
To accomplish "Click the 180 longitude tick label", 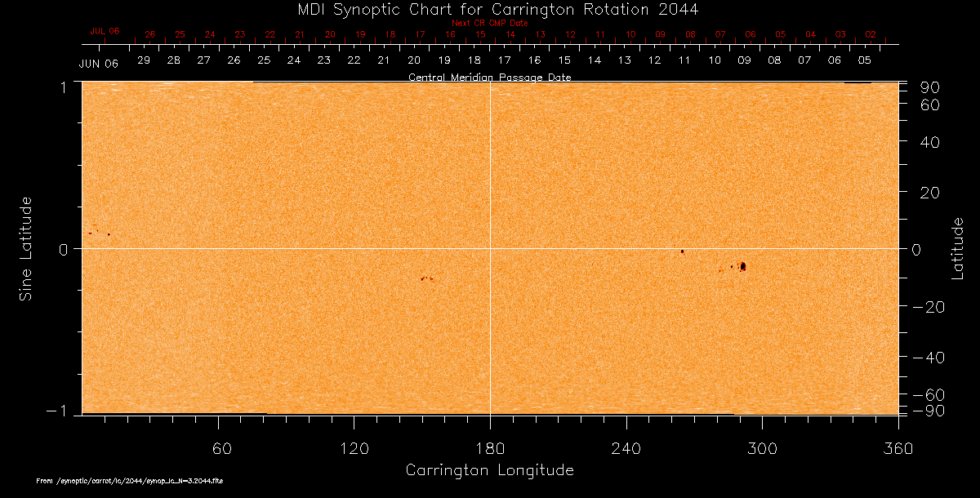I will [x=490, y=448].
